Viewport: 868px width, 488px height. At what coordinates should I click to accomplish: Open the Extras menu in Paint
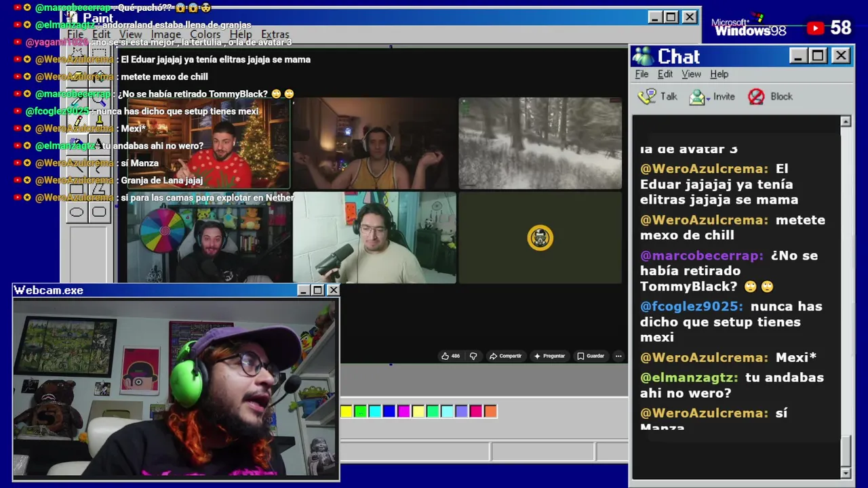click(x=275, y=35)
